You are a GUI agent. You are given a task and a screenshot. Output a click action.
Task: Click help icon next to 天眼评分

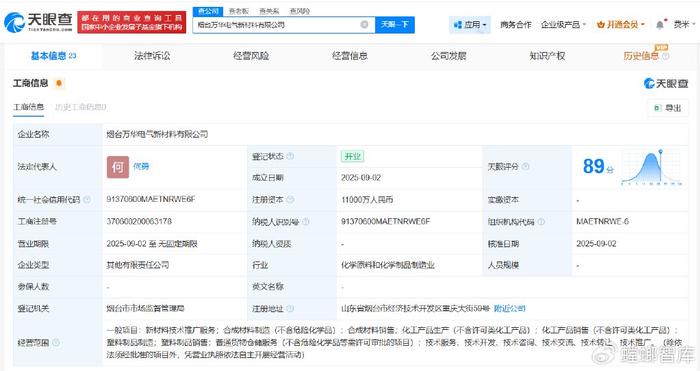(526, 167)
